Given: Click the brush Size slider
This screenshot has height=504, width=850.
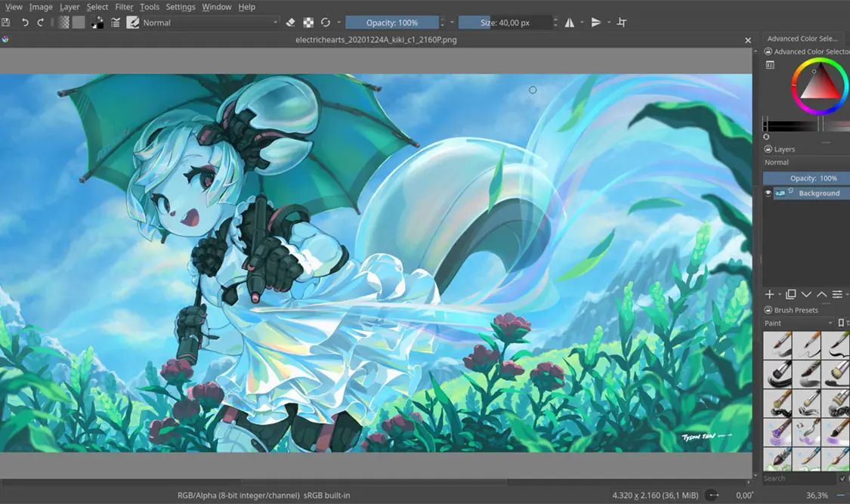Looking at the screenshot, I should [x=505, y=23].
